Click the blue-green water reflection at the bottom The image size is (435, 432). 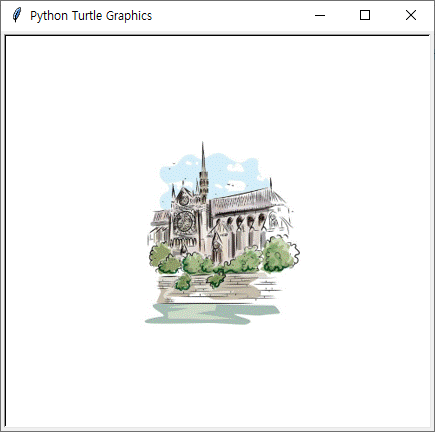coord(213,314)
